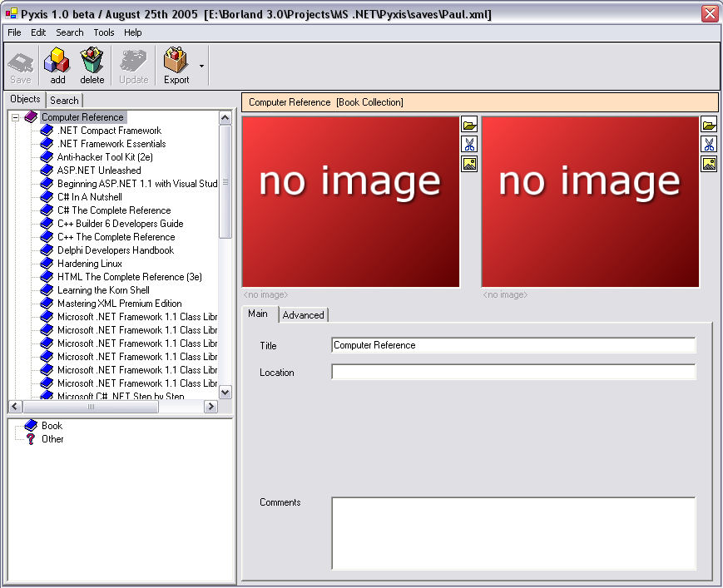
Task: Open image file for right picture
Action: pos(709,125)
